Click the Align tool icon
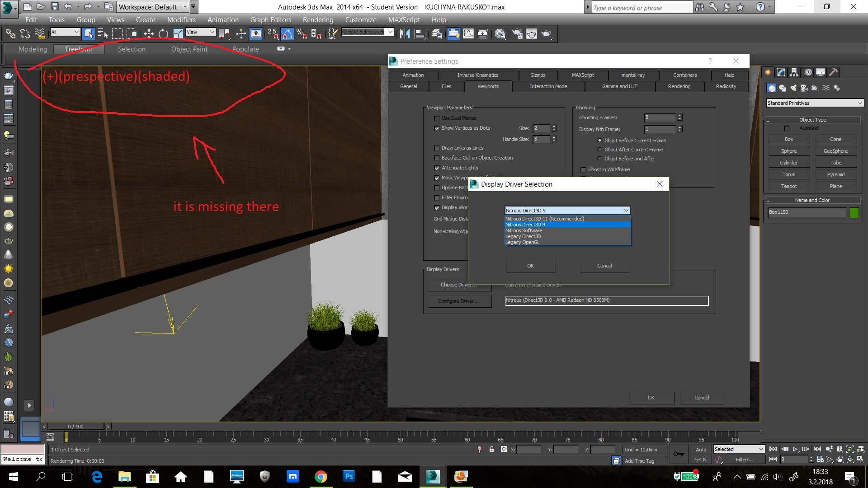 click(x=420, y=33)
